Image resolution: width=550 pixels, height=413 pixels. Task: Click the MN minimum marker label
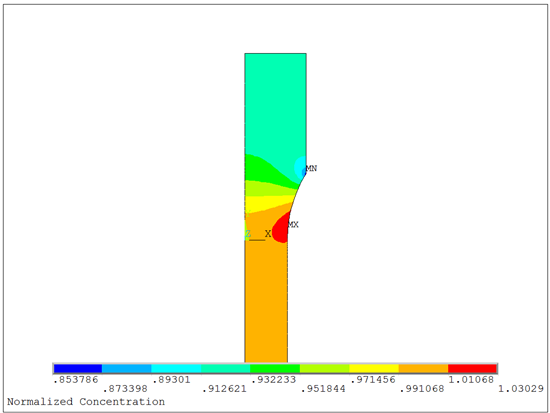coord(311,169)
